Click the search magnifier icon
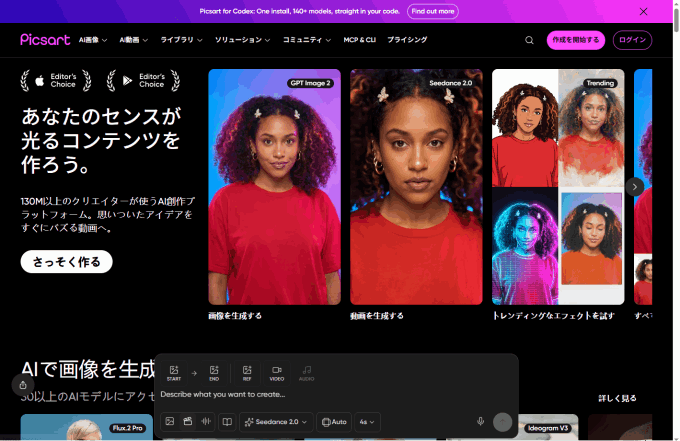 coord(529,40)
